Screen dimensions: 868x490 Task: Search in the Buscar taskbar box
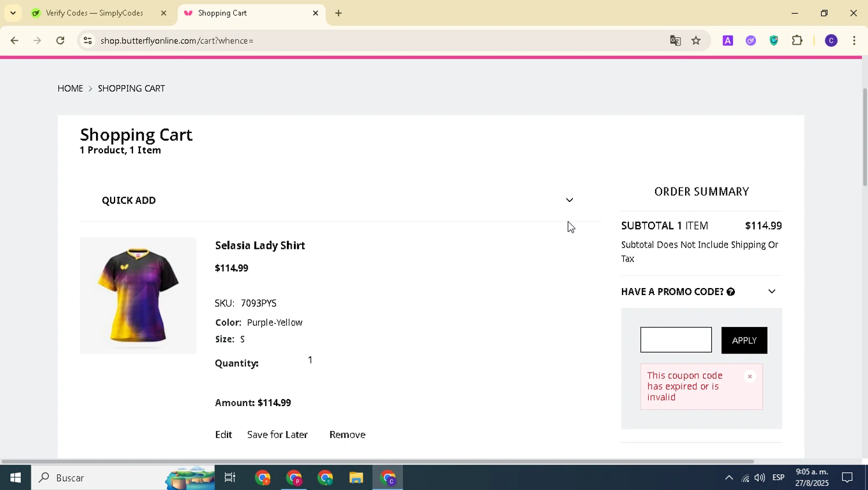click(x=123, y=478)
